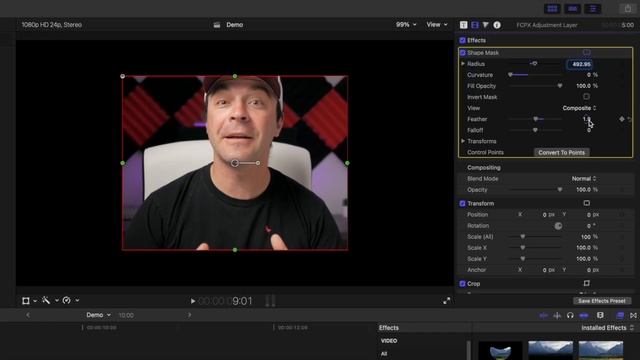
Task: Adjust the Curvature slider
Action: click(535, 75)
